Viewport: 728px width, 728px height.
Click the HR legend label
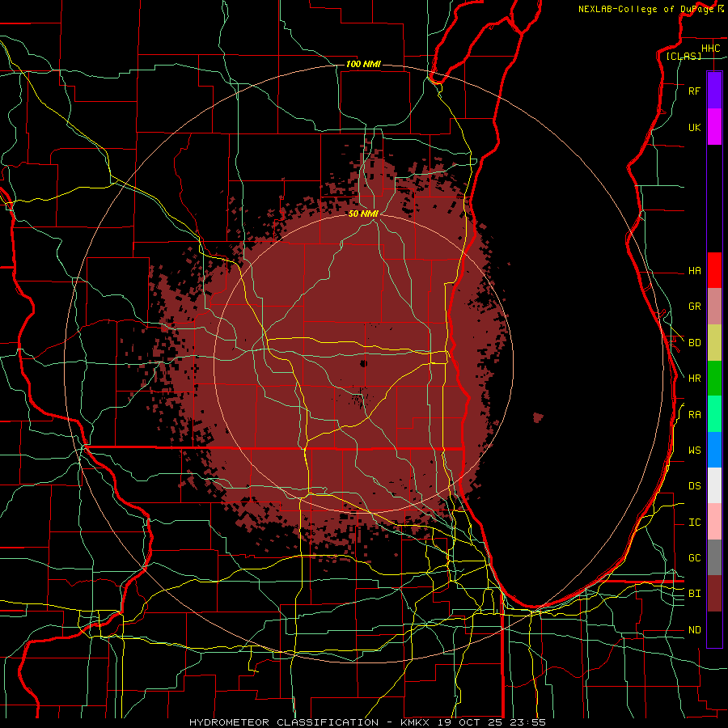point(694,379)
